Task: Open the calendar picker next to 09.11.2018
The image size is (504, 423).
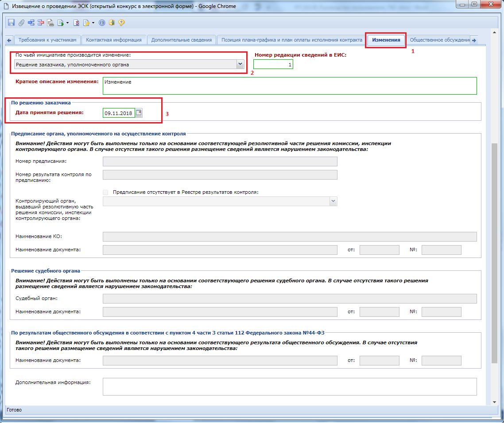Action: (x=139, y=113)
